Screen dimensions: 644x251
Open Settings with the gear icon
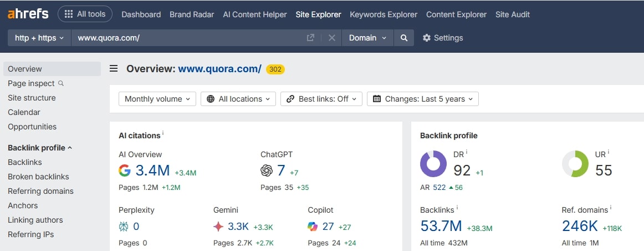click(443, 38)
